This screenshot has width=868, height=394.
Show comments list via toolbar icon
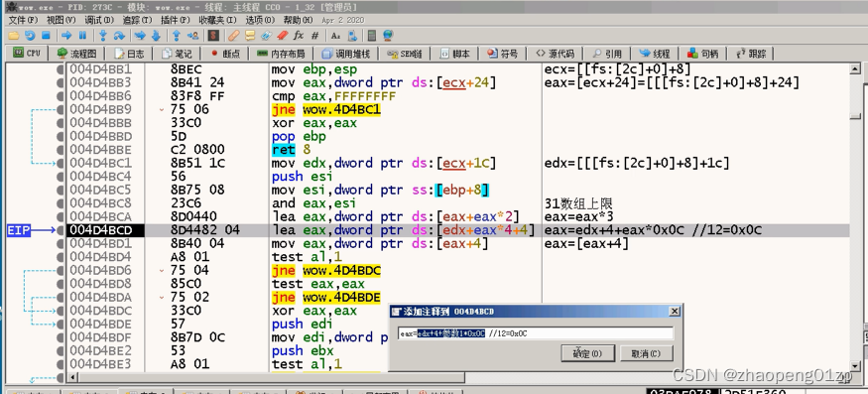[x=250, y=36]
